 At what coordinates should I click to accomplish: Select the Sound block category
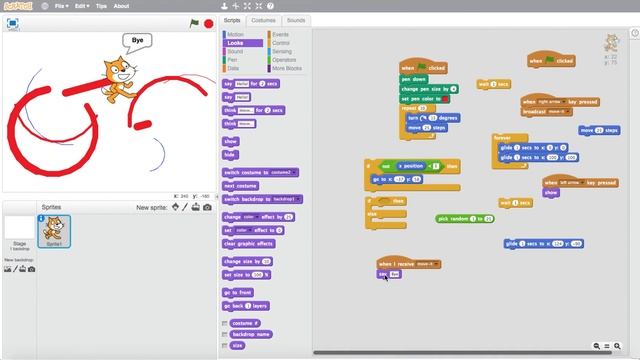pyautogui.click(x=235, y=51)
